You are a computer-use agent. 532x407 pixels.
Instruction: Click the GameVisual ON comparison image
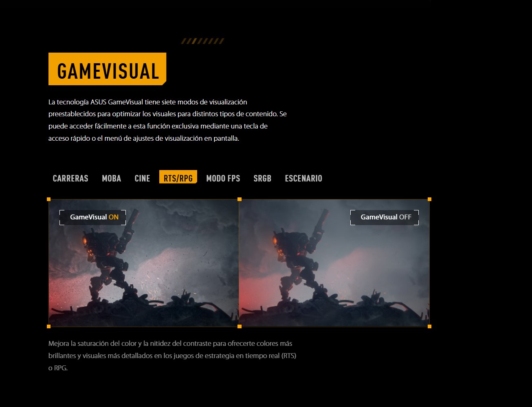click(143, 263)
